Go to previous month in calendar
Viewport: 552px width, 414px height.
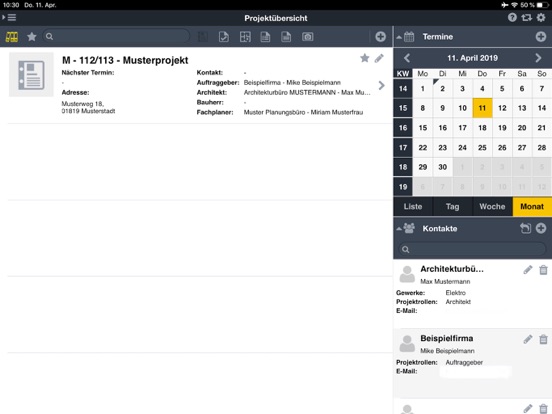click(x=407, y=58)
